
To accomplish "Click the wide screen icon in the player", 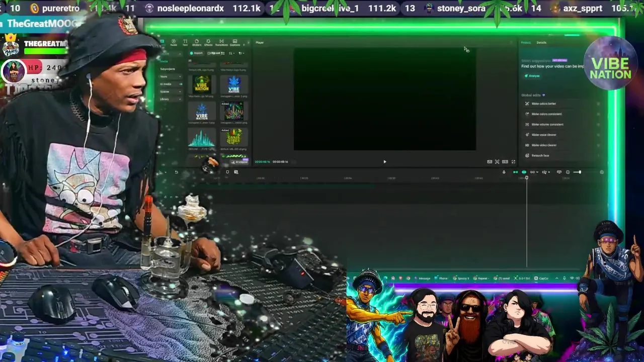I will [x=505, y=161].
